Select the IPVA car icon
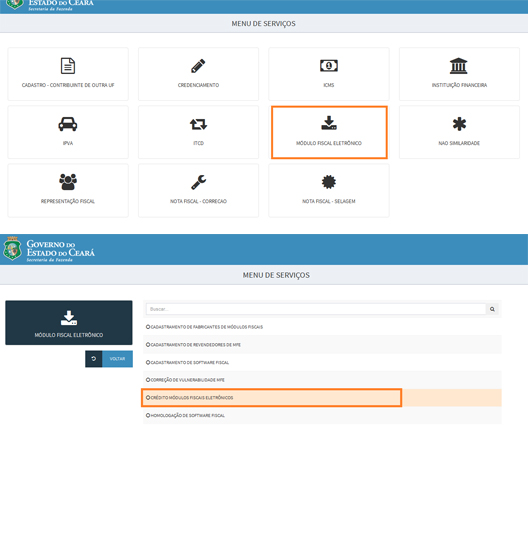528x540 pixels. pyautogui.click(x=68, y=124)
